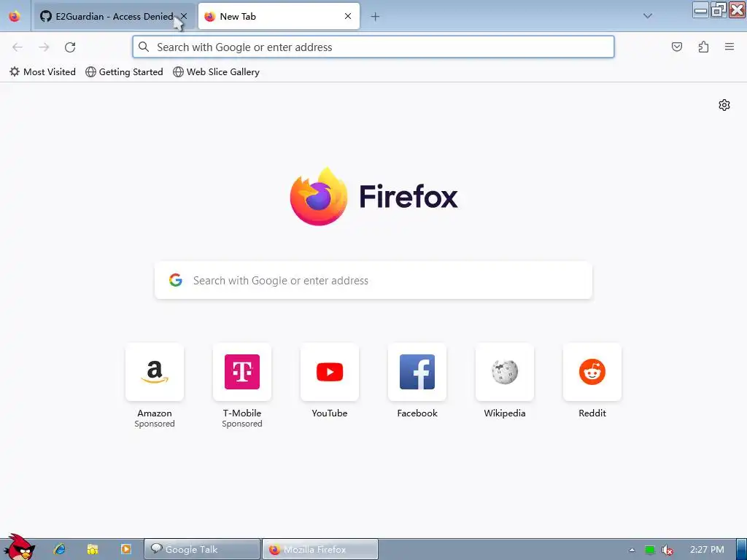Focus the address bar search field
Image resolution: width=747 pixels, height=560 pixels.
373,47
